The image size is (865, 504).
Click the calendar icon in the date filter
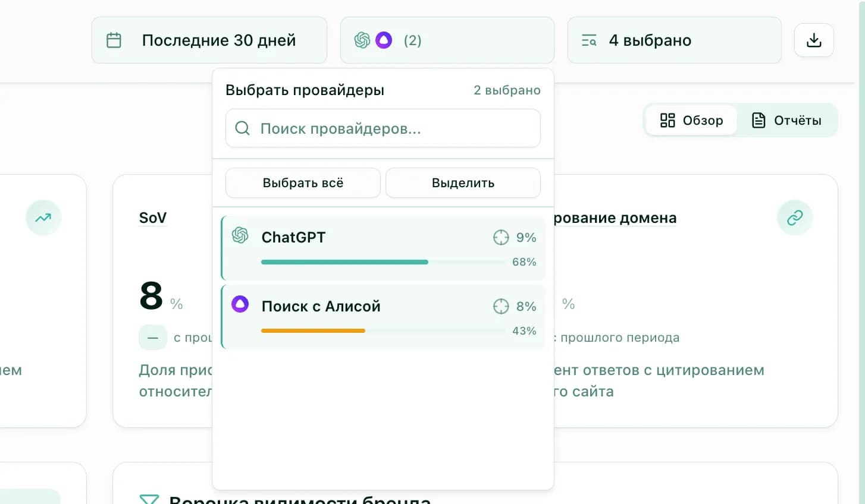[113, 40]
